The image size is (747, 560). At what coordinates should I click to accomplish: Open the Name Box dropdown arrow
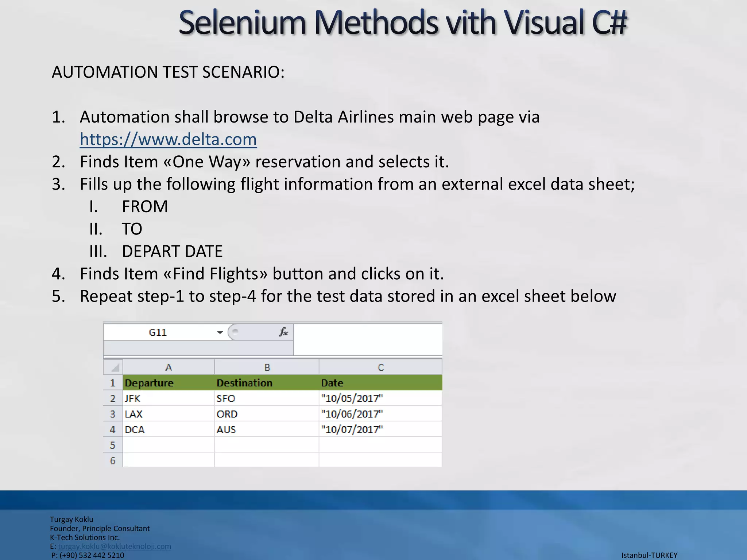click(220, 332)
